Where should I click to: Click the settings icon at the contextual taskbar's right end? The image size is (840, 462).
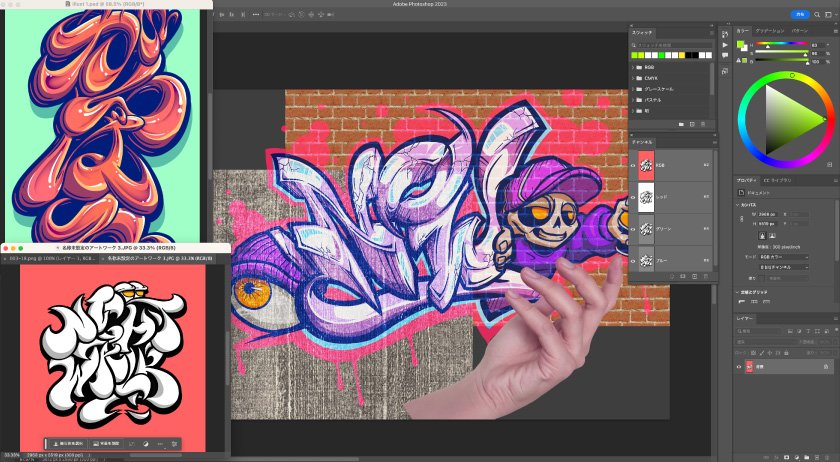(174, 444)
